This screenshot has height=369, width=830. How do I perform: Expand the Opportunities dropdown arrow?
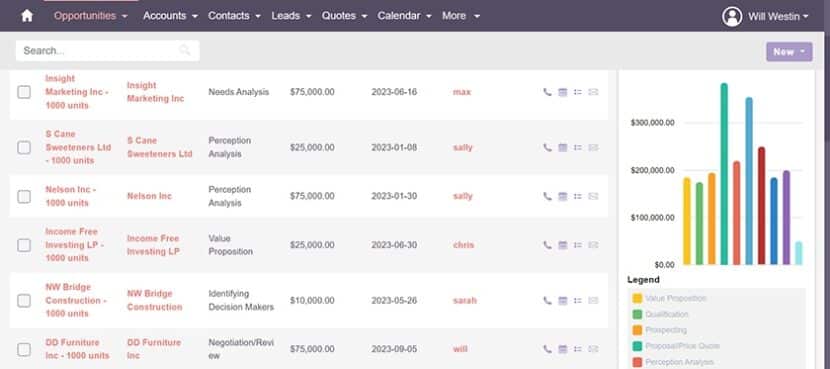tap(125, 16)
